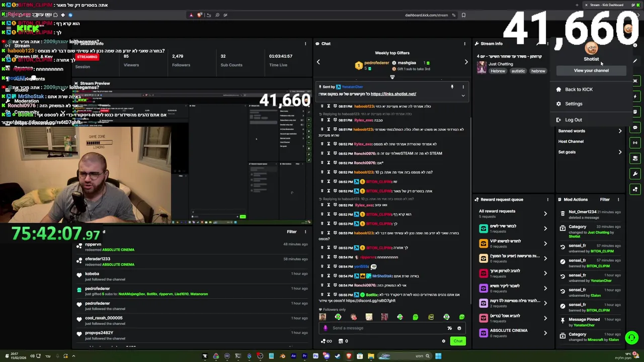Expand the Weekly top Gifters section
The width and height of the screenshot is (644, 362).
[x=392, y=77]
